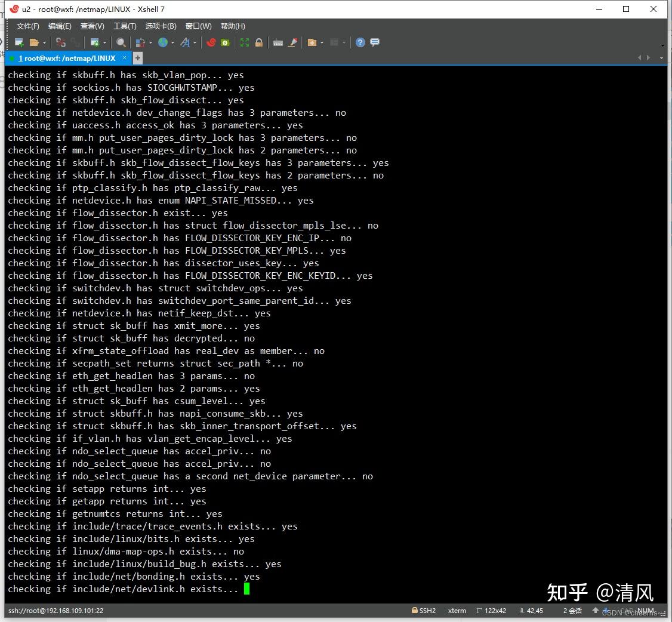The height and width of the screenshot is (622, 672).
Task: Click the Color Scheme icon
Action: click(x=140, y=42)
